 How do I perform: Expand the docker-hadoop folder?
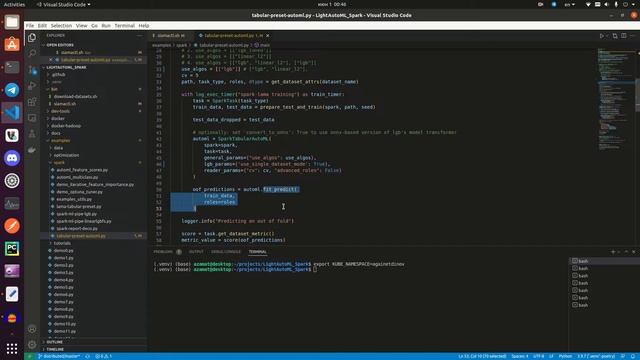pyautogui.click(x=66, y=126)
